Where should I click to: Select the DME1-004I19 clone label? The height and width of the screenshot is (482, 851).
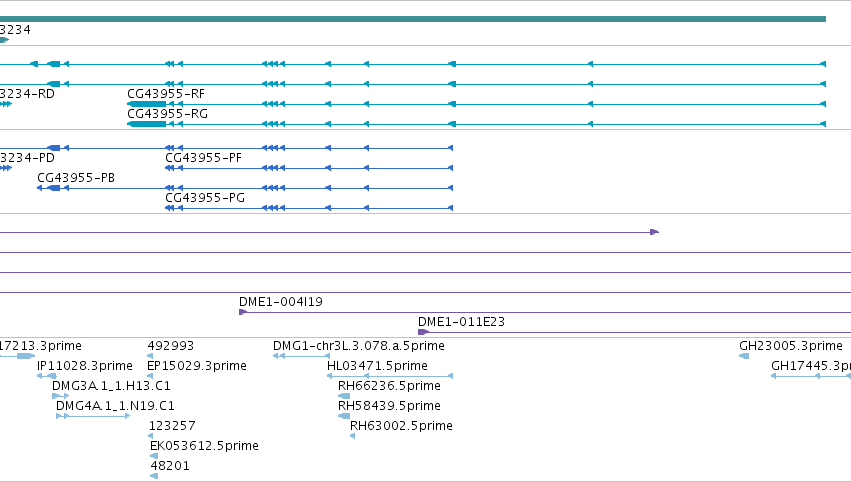click(x=281, y=302)
